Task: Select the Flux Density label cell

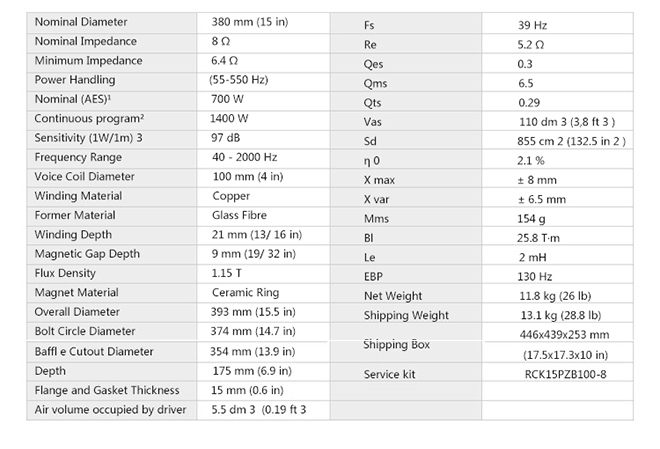Action: 67,273
